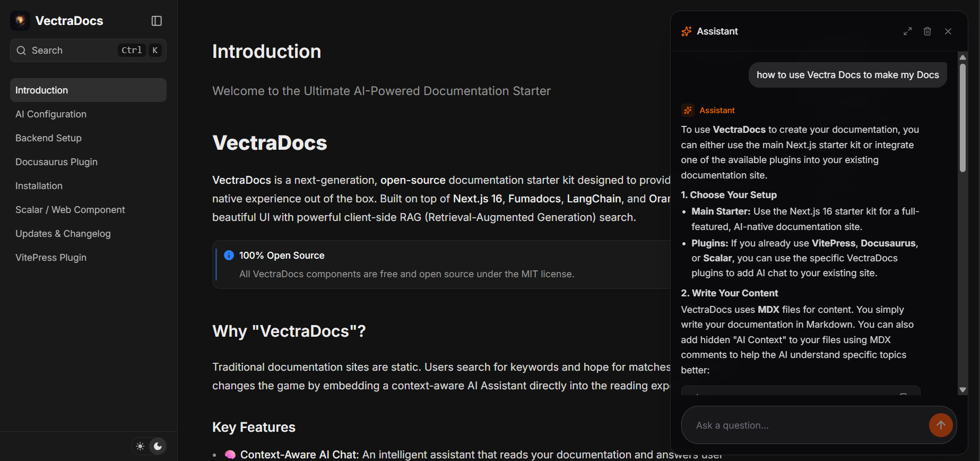Switch to light theme sun icon

point(140,446)
